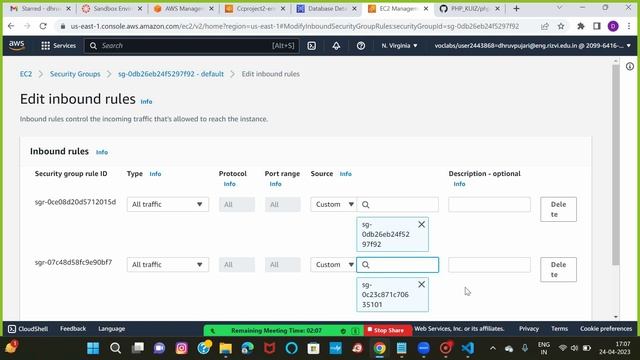Remove source sg-0db26eb24f5297f92 with X
The image size is (640, 360).
[x=421, y=224]
